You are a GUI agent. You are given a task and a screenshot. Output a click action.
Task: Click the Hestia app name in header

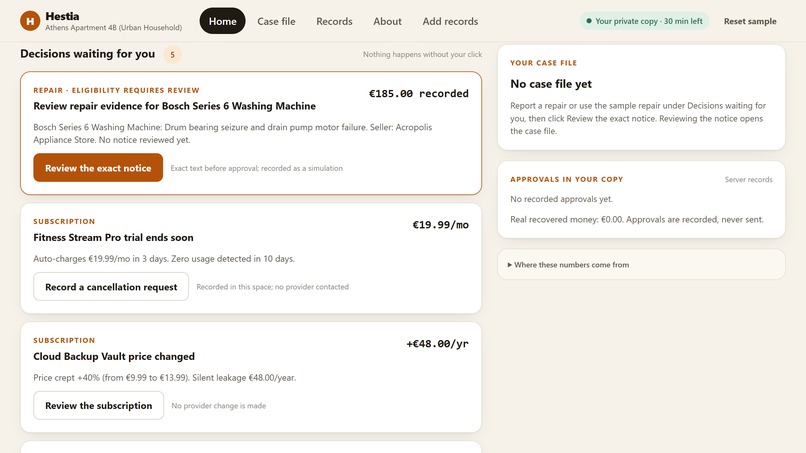[62, 16]
